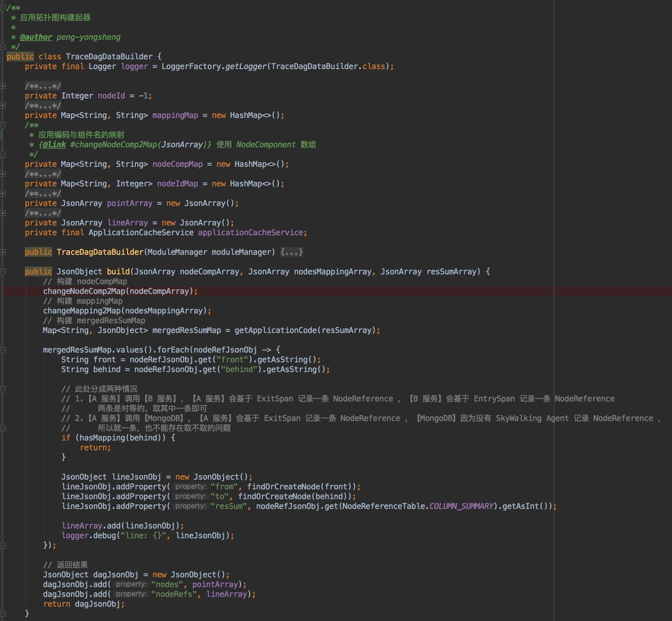Expand folded comment above lineArray field

3,213
